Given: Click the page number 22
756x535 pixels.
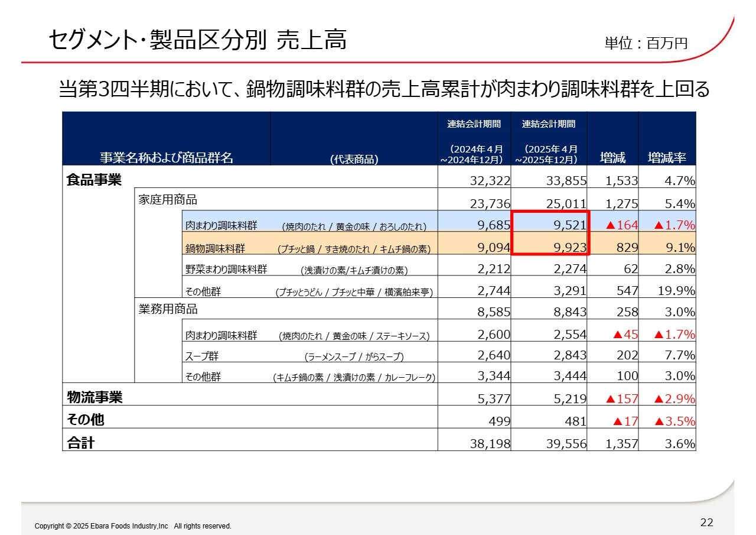Looking at the screenshot, I should 706,522.
